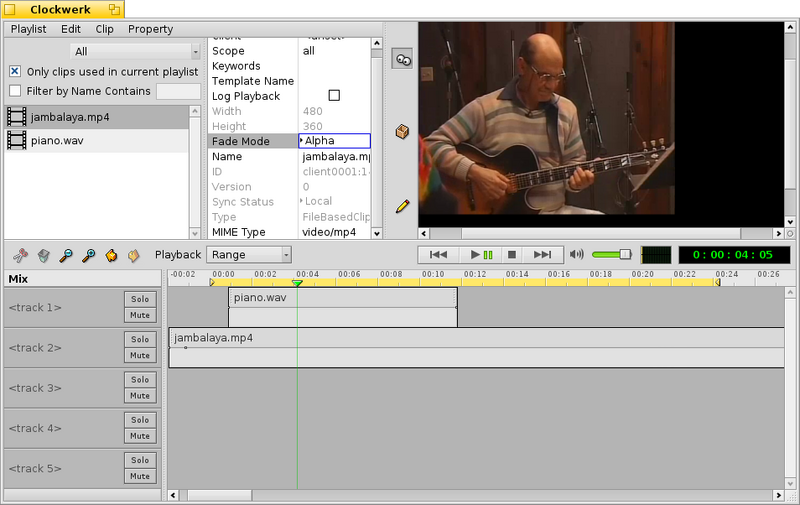Screen dimensions: 800x505
Task: Open the Playlist menu
Action: [x=29, y=29]
